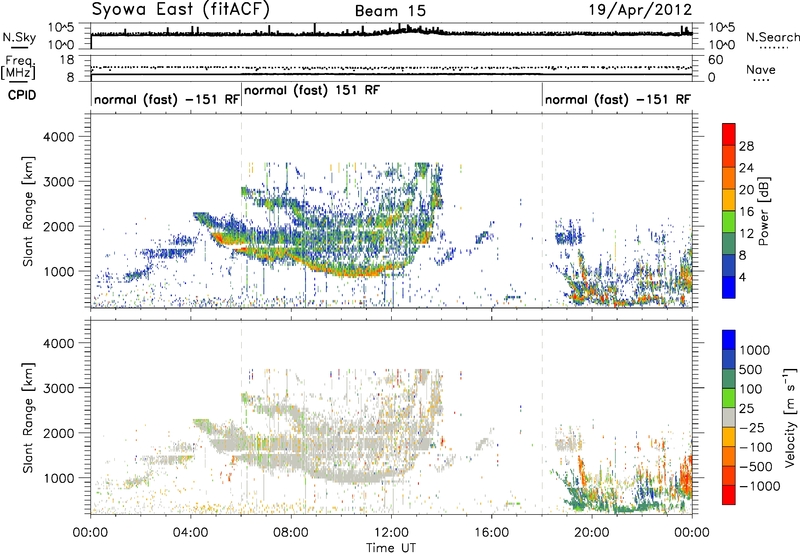Click the '60' Nave axis tick
Viewport: 800px width, 554px height.
[x=715, y=60]
